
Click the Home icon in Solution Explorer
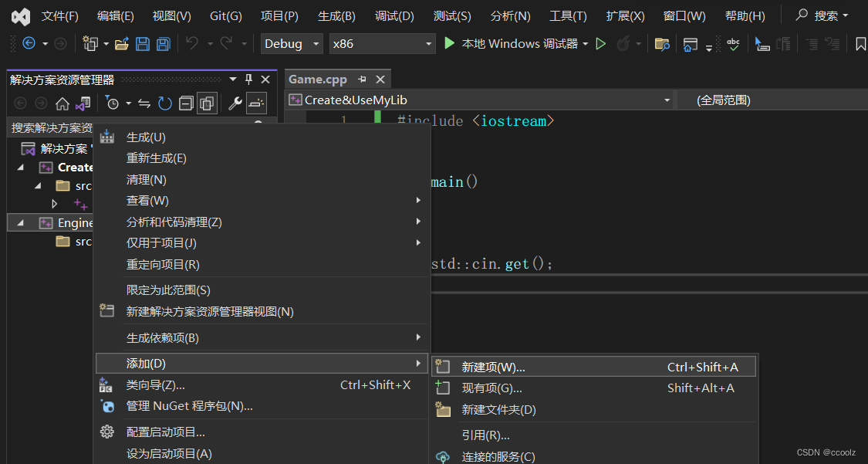tap(63, 103)
